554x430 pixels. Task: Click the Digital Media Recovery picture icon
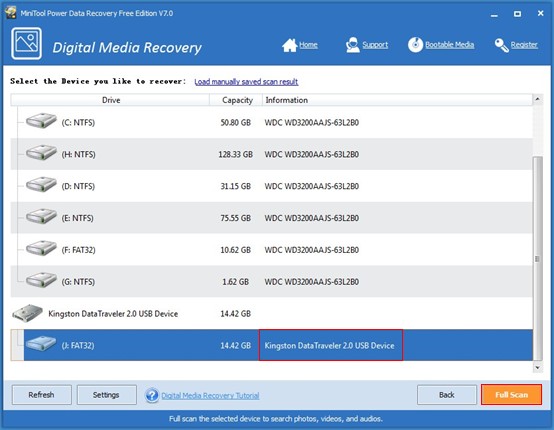26,43
